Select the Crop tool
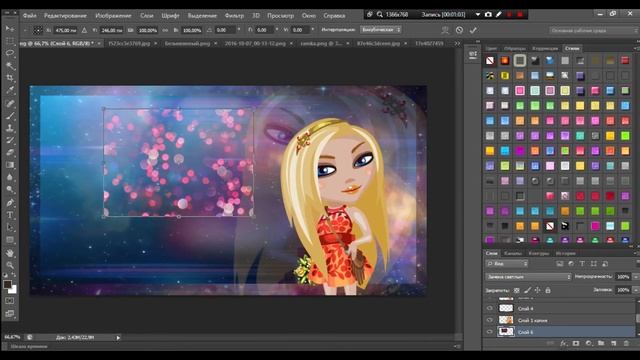 point(10,78)
